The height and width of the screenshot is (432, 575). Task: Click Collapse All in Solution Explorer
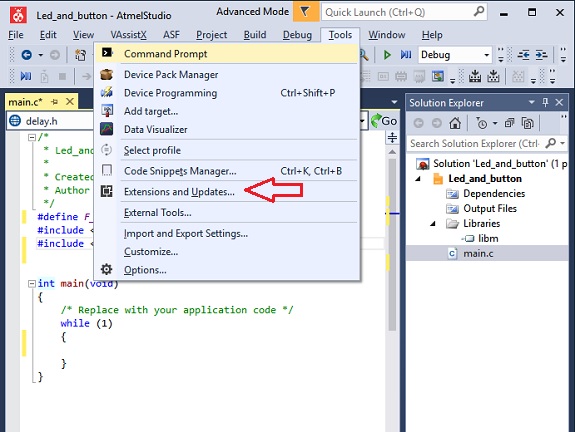[509, 123]
